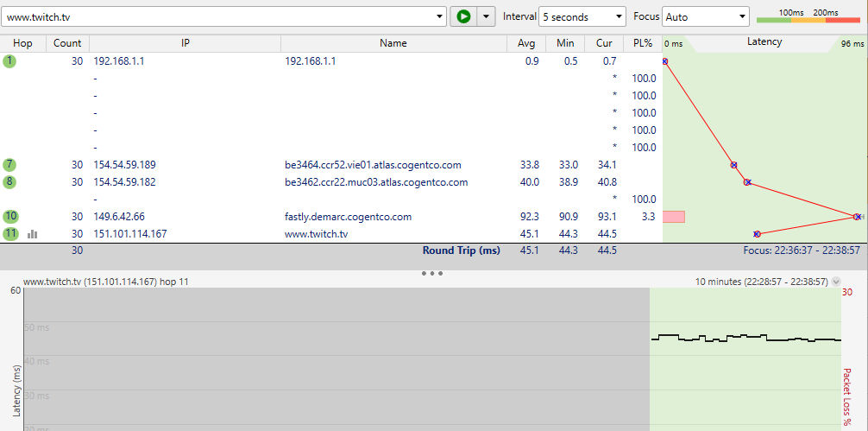Click the 33.8 average value for hop 7
The image size is (868, 431).
(530, 164)
